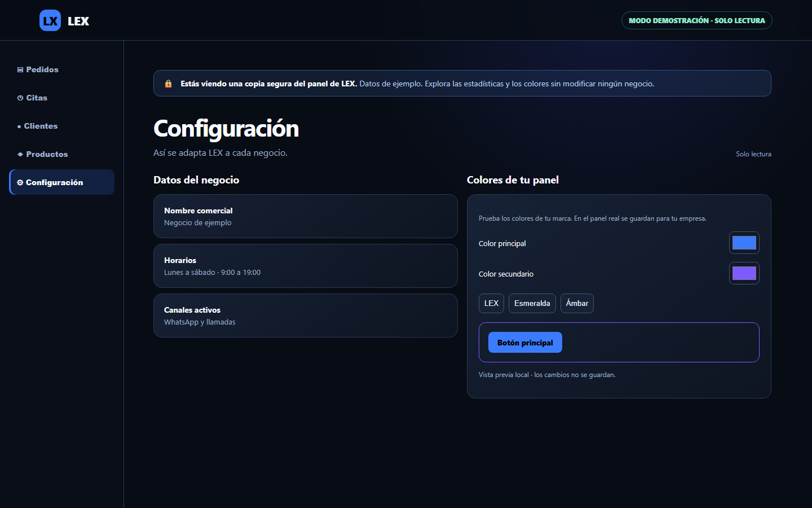The width and height of the screenshot is (812, 508).
Task: Open the Pedidos section
Action: 62,69
